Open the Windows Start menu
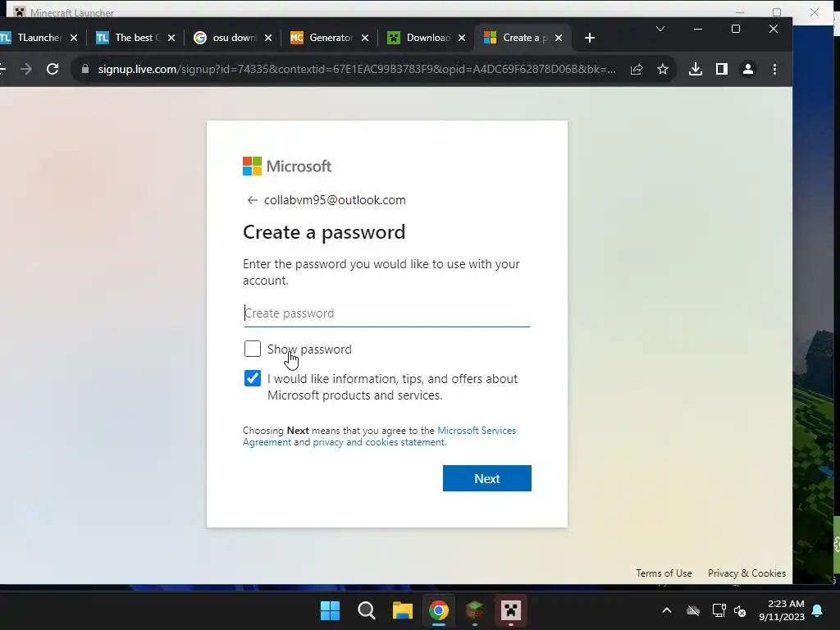840x630 pixels. click(x=330, y=610)
